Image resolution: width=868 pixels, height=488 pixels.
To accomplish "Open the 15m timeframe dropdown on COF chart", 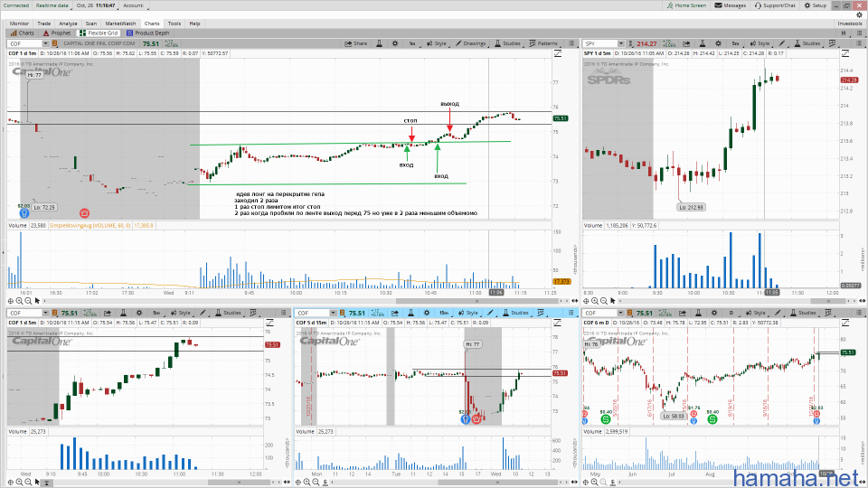I will point(444,314).
